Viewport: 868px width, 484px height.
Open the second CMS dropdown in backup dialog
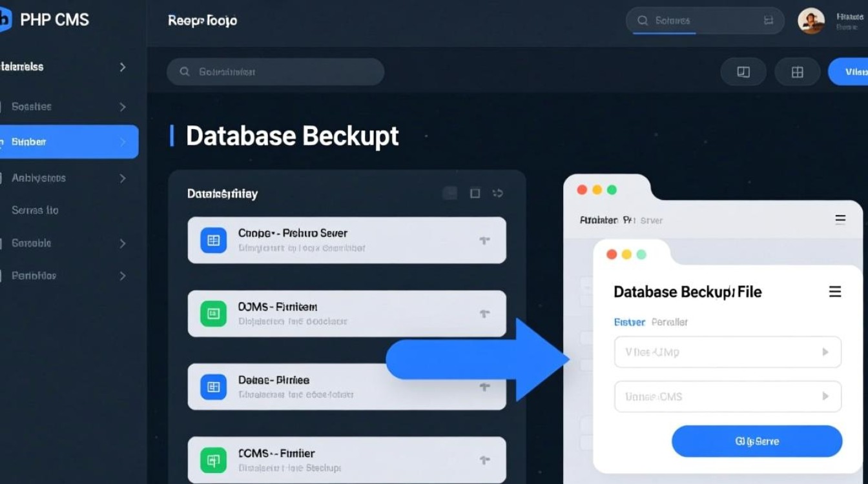tap(727, 396)
